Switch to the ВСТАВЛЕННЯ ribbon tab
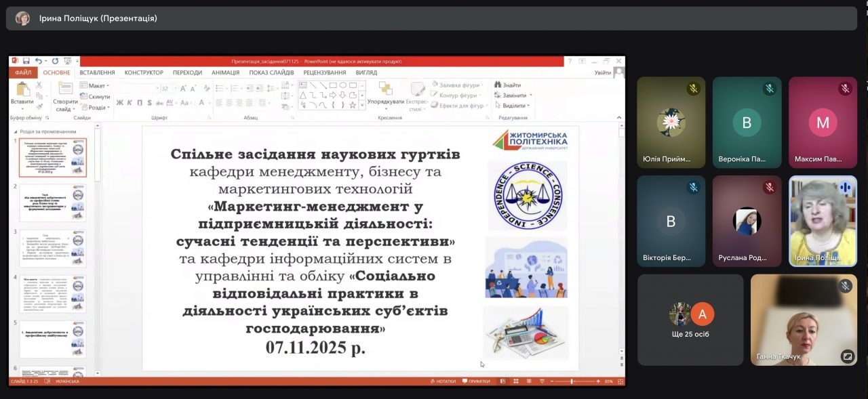 97,72
